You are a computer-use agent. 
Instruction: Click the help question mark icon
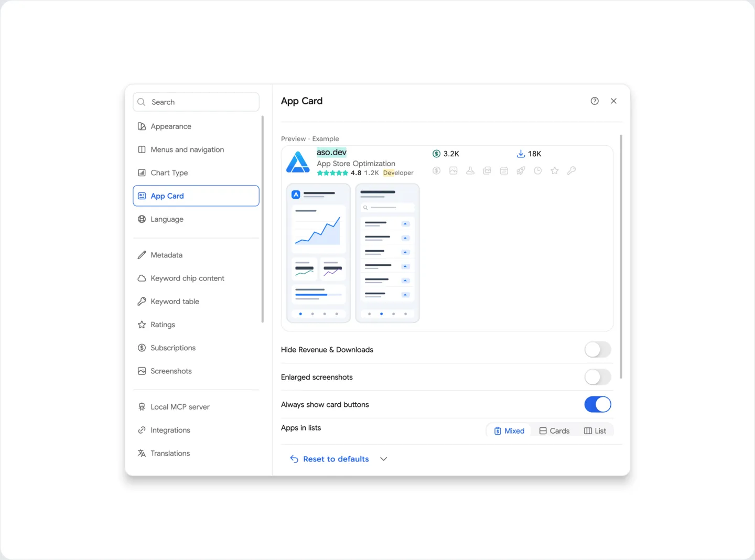[x=595, y=101]
